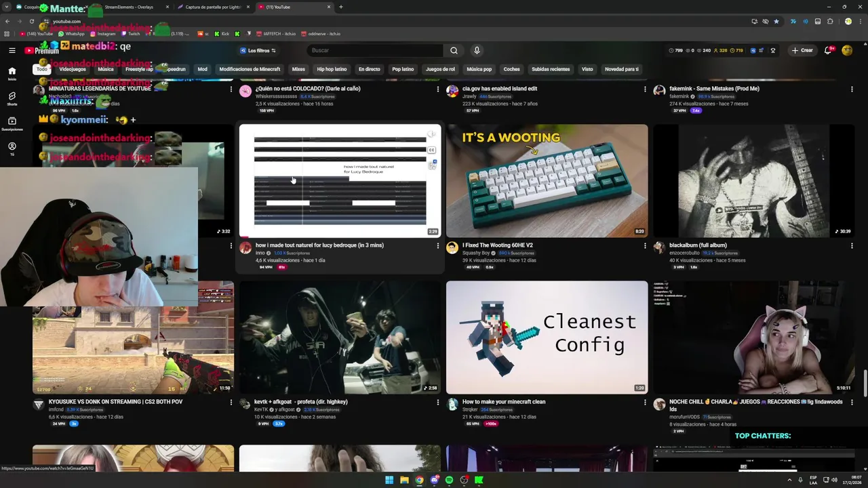Select the Hip hop latino chip
Viewport: 868px width, 488px height.
click(x=332, y=69)
